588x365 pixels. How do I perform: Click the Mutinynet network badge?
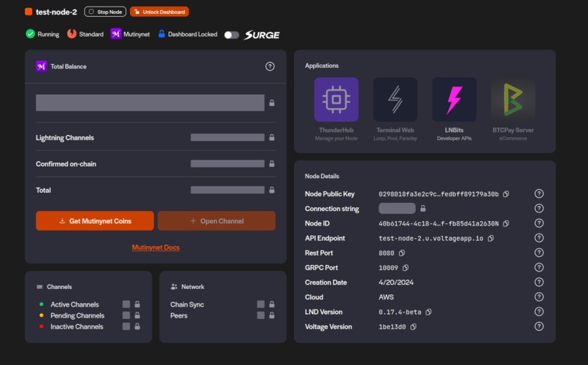click(x=130, y=34)
